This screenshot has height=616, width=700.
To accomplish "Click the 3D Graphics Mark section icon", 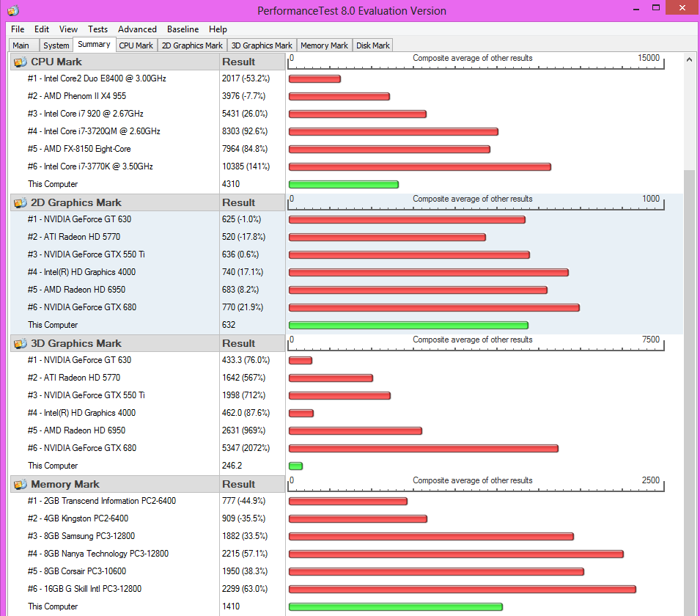I will (20, 343).
